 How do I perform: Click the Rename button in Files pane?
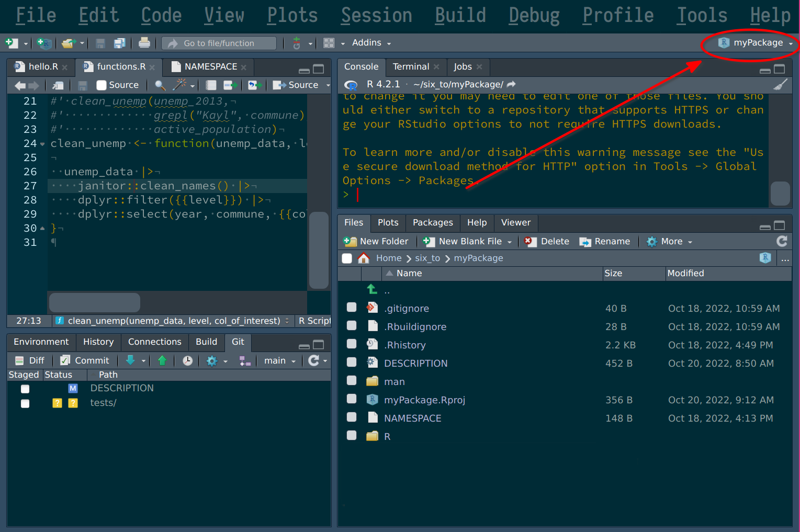[x=605, y=241]
